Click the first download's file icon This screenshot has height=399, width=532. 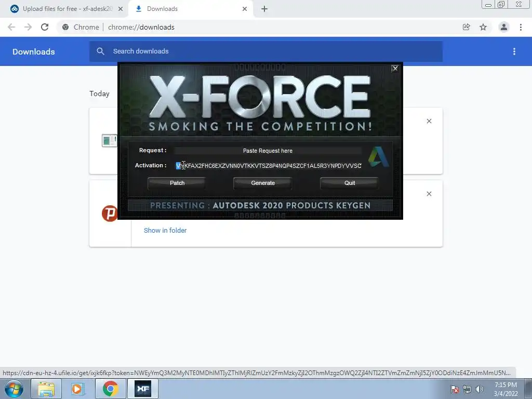(x=109, y=140)
